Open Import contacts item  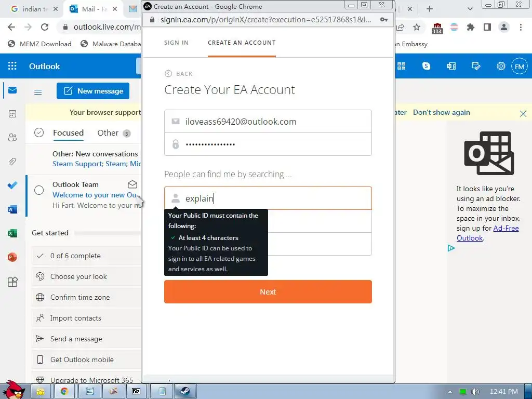(87, 318)
